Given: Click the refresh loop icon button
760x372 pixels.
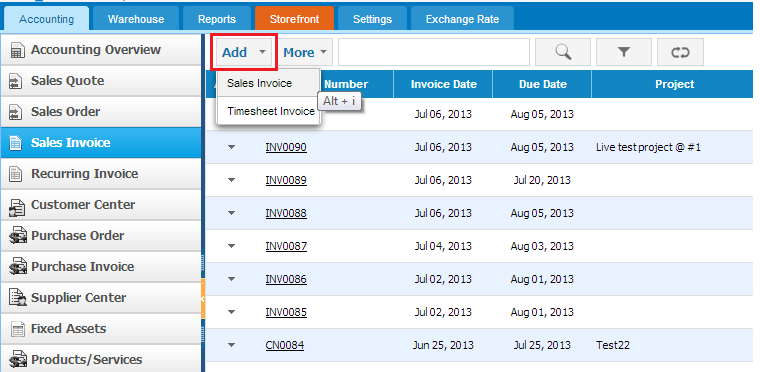Looking at the screenshot, I should click(680, 52).
